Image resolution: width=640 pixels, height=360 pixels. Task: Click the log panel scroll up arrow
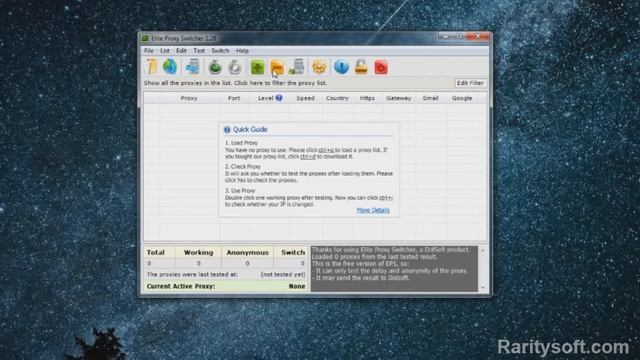483,250
